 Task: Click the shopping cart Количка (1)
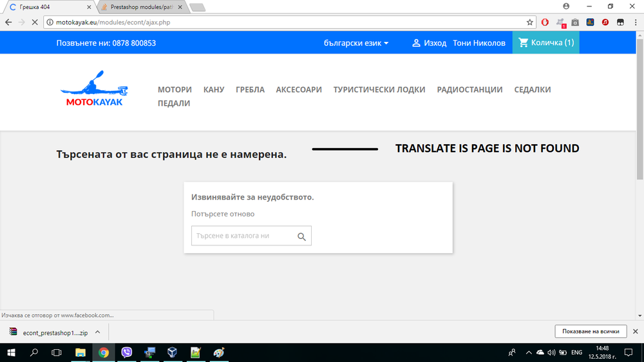click(x=546, y=43)
